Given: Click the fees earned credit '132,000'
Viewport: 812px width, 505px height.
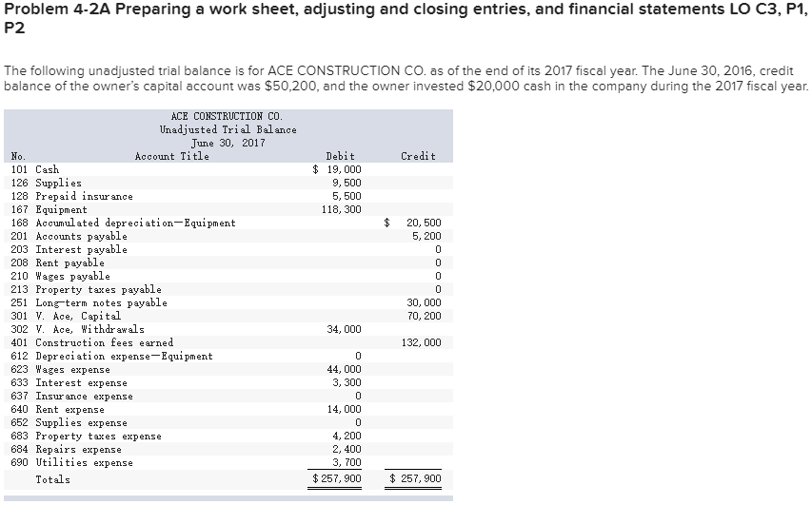Looking at the screenshot, I should pos(422,343).
